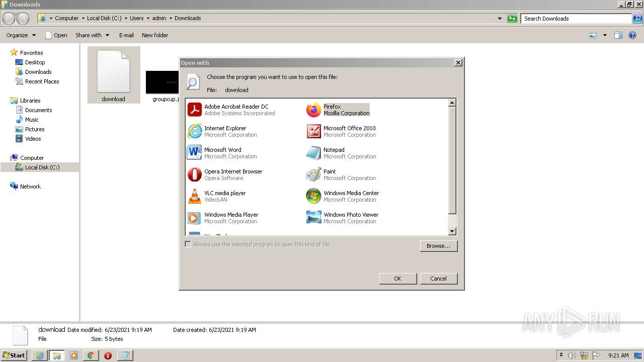Viewport: 644px width, 362px height.
Task: Open the Music library
Action: pyautogui.click(x=27, y=120)
